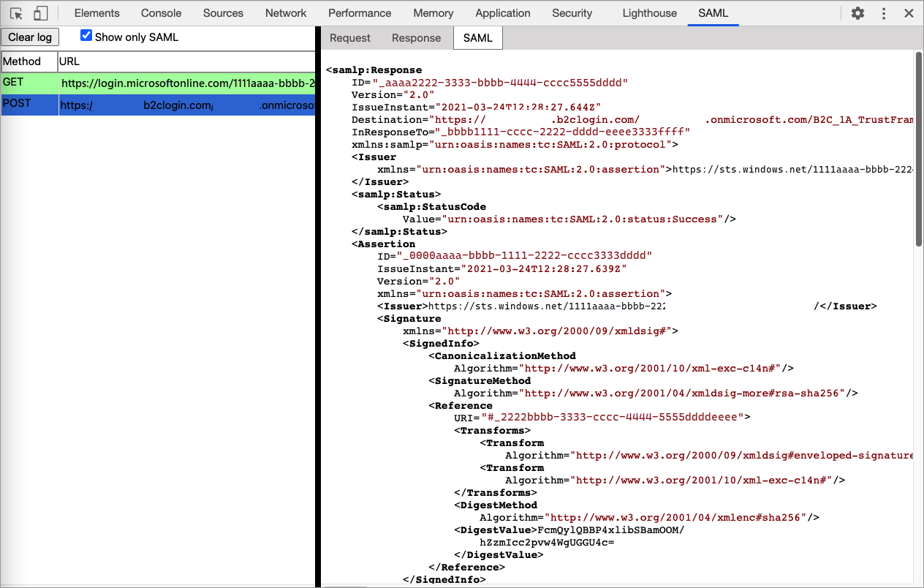Open the Network tab

click(x=285, y=12)
